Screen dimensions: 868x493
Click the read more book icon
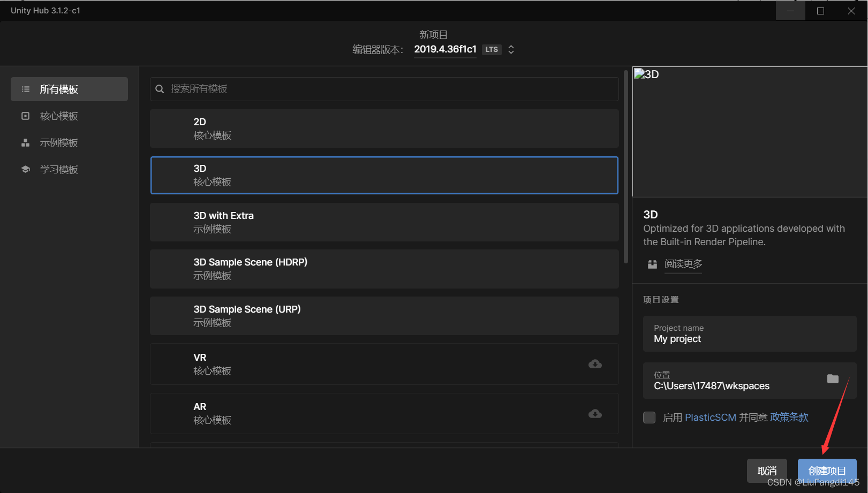tap(652, 264)
